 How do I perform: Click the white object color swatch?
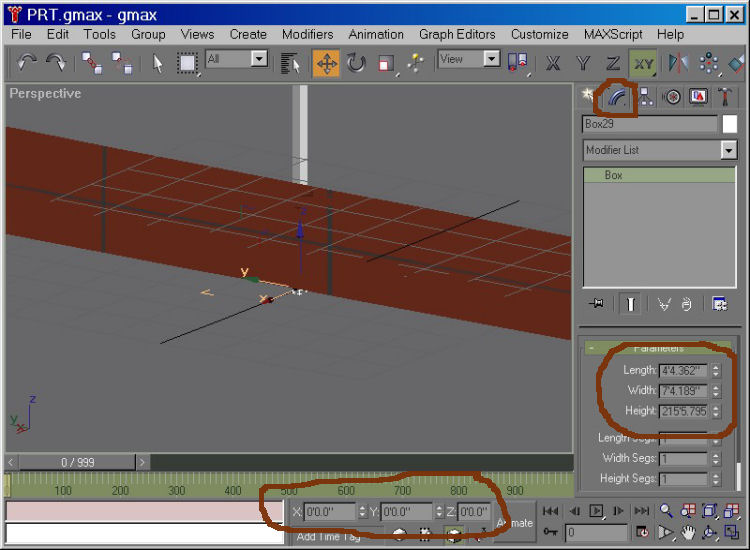coord(730,124)
